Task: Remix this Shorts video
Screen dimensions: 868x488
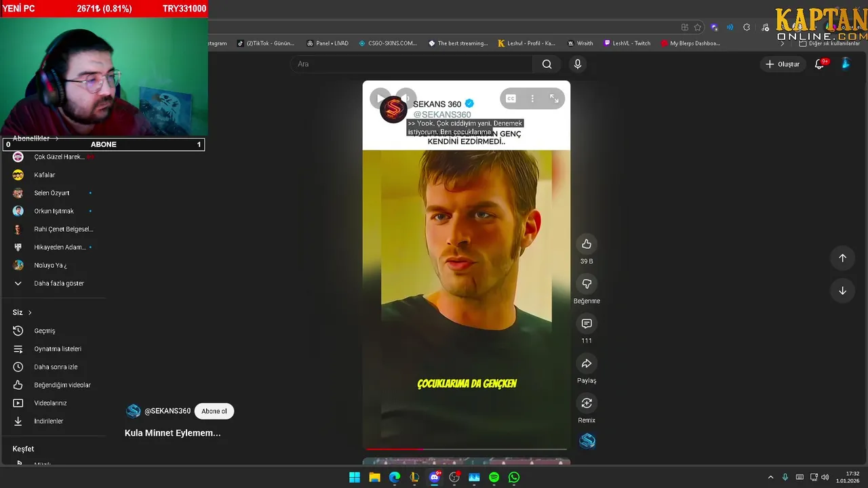Action: point(587,403)
